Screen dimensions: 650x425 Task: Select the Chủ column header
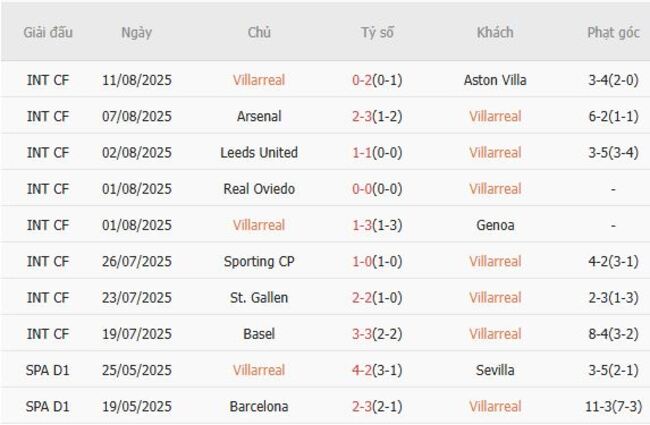tap(259, 32)
